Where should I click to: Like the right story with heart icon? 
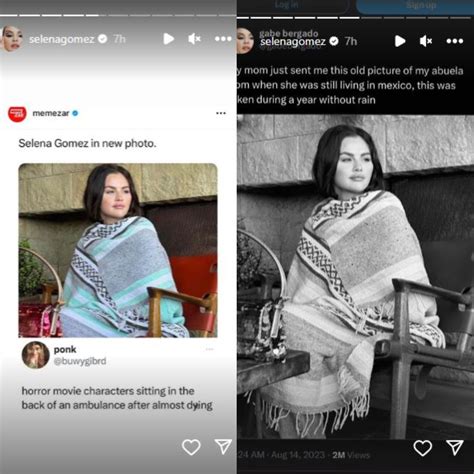click(423, 448)
